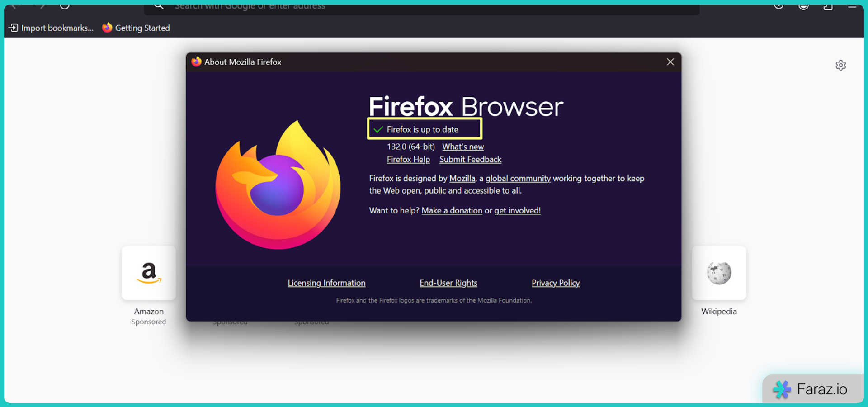This screenshot has width=868, height=407.
Task: Click the Amazon label under its tile
Action: point(149,311)
